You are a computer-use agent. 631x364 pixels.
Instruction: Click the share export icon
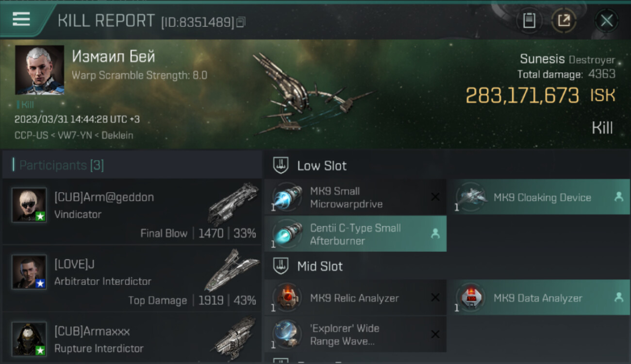(x=564, y=21)
